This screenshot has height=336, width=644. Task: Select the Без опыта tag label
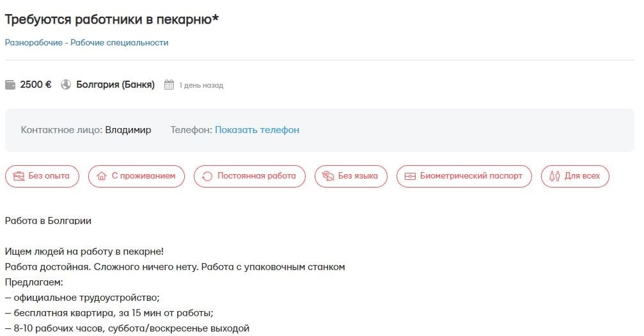coord(49,176)
